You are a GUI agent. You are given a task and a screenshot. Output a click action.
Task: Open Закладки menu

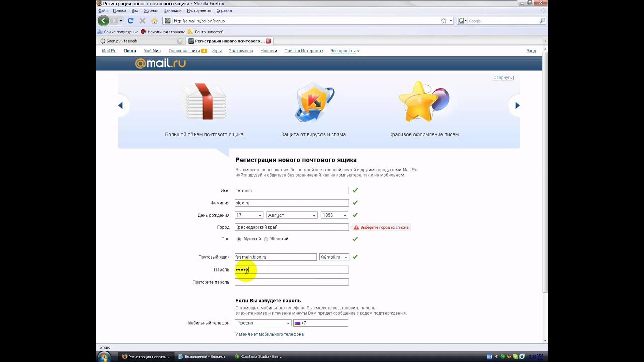pos(173,10)
